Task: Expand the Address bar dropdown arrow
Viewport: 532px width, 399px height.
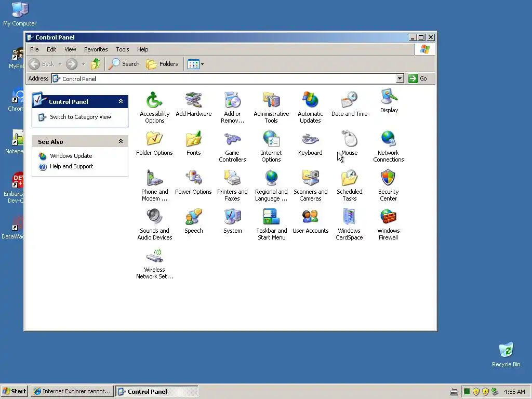Action: tap(400, 79)
